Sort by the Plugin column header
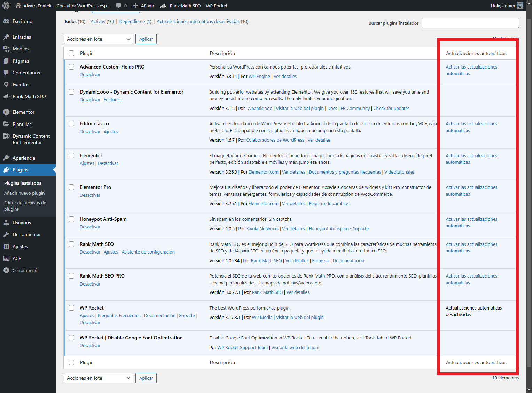This screenshot has width=532, height=393. click(87, 53)
